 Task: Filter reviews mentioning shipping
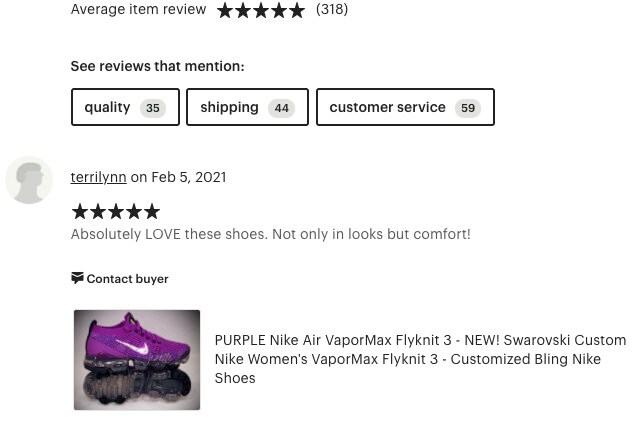click(247, 107)
